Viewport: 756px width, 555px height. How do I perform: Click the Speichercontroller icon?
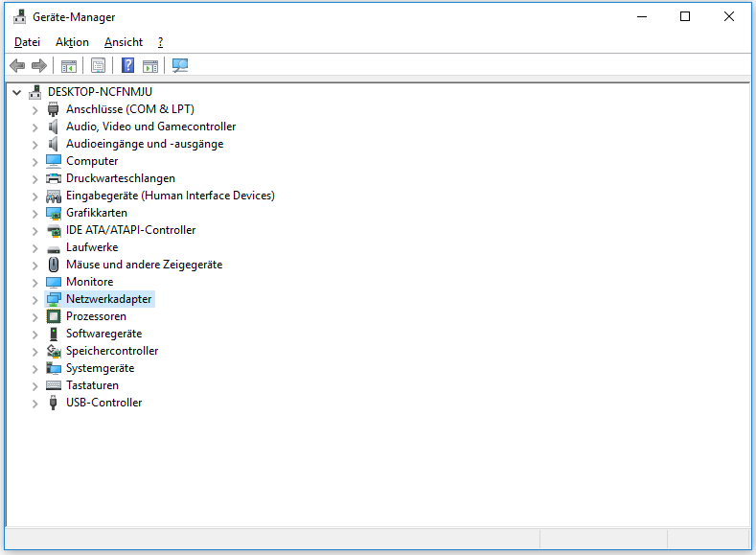point(54,351)
